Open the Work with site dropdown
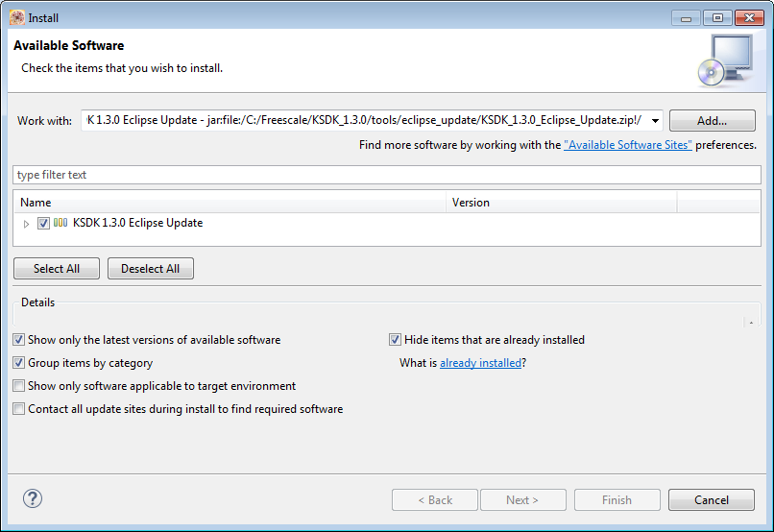Screen dimensions: 774x532 [x=655, y=121]
